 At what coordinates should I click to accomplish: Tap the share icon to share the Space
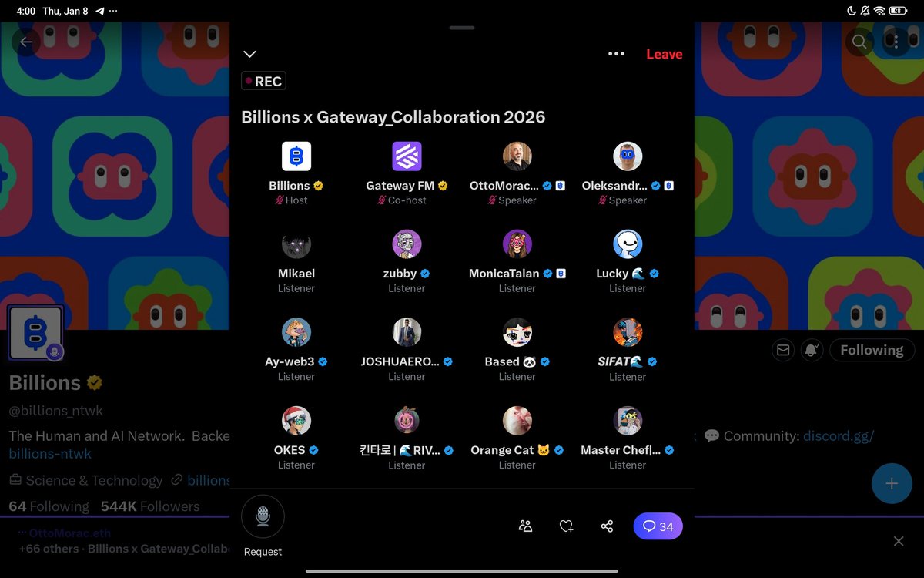607,526
